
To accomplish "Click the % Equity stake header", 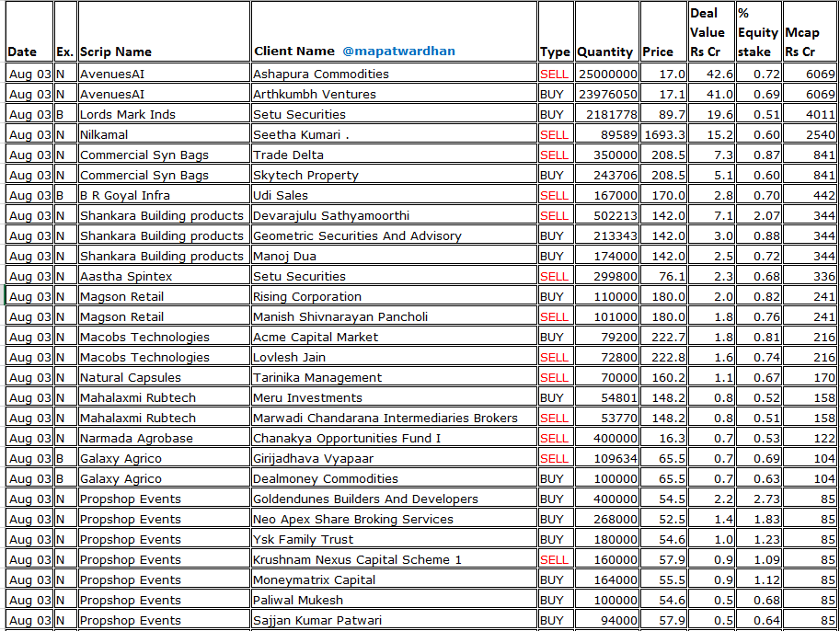I will point(757,32).
